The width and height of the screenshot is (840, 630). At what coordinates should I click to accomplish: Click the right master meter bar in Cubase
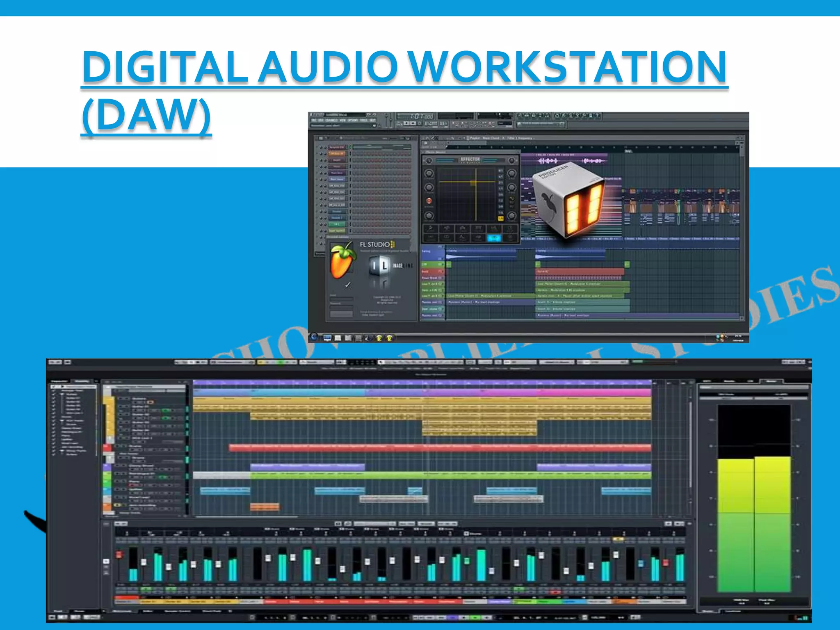pyautogui.click(x=772, y=523)
